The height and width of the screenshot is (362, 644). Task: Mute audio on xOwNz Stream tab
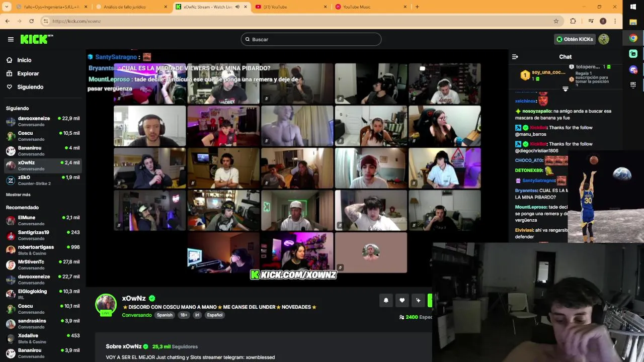(x=237, y=7)
